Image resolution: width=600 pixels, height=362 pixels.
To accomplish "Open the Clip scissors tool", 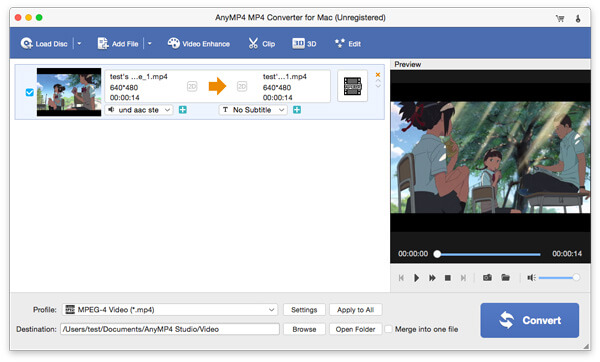I will tap(262, 44).
